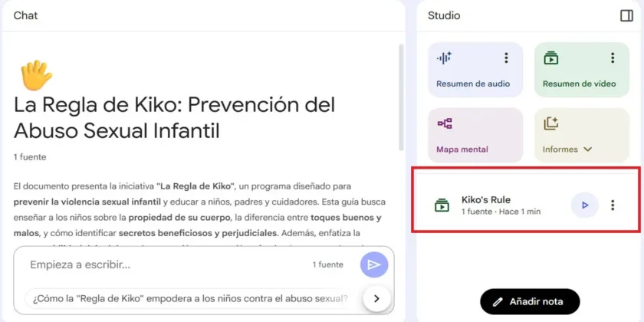Click the waving hand emoji
Viewport: 644px width, 322px height.
tap(36, 75)
